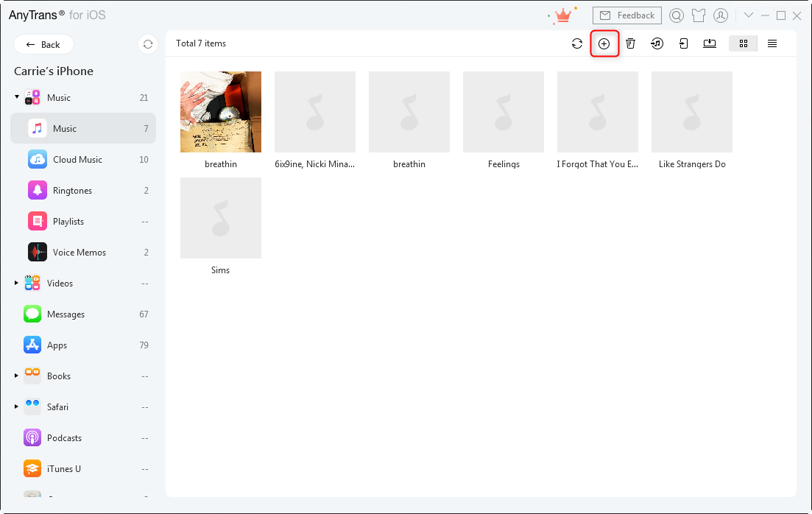Open the skin shirt icon
Screen dimensions: 812x514
[x=699, y=15]
